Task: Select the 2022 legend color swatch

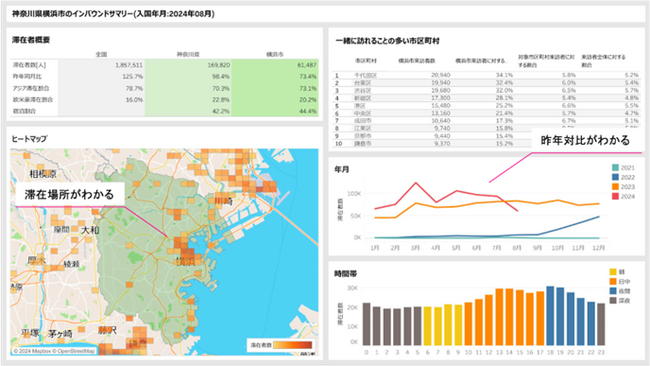Action: pos(616,177)
